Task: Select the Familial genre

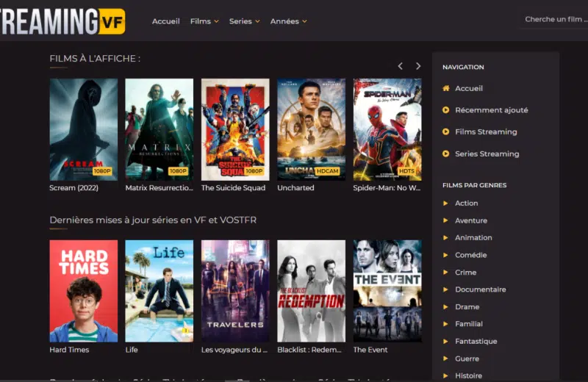Action: (x=469, y=324)
